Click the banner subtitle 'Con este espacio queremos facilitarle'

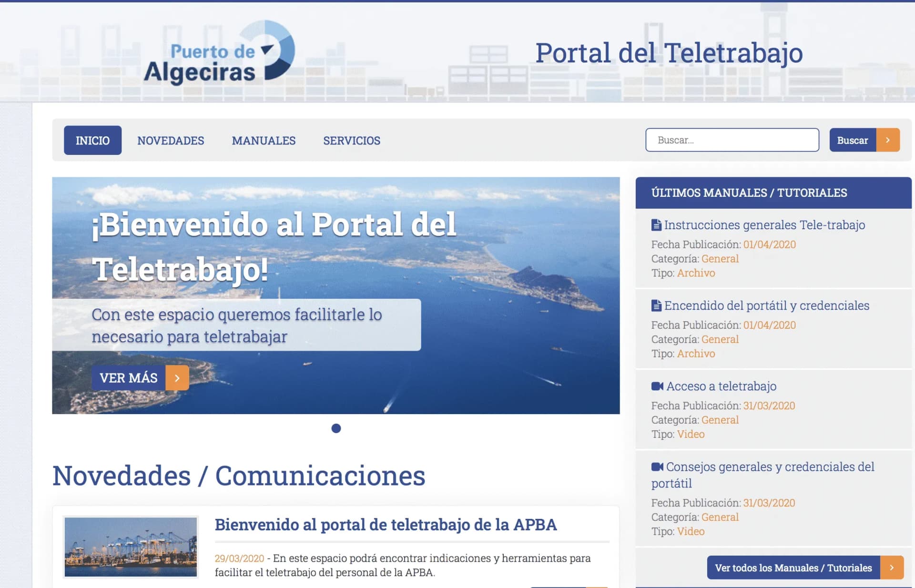coord(237,325)
